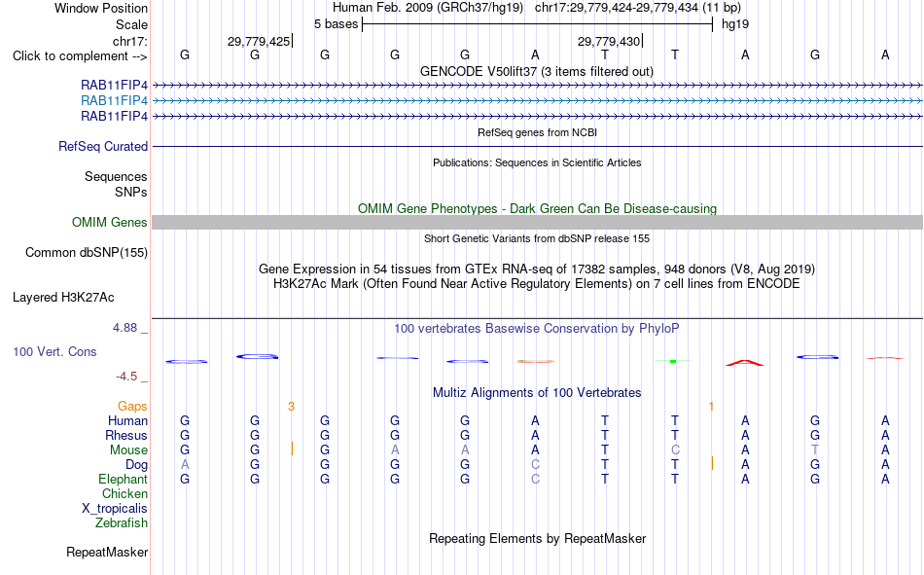Click the 'Click to complement -->' label
The image size is (924, 575).
[80, 56]
